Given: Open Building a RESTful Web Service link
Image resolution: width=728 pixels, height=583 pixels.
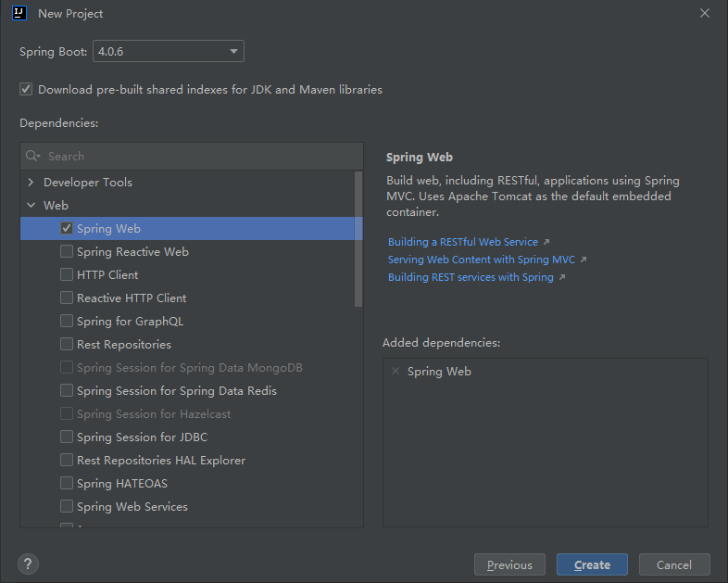Looking at the screenshot, I should (463, 242).
